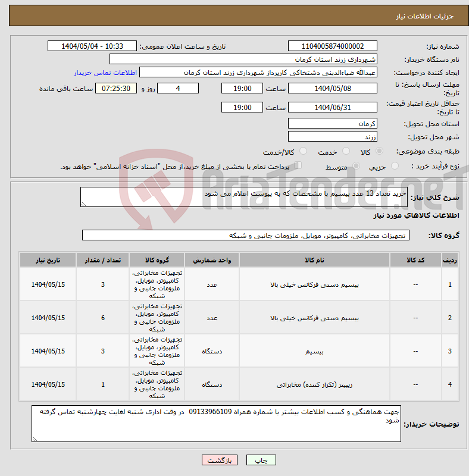Click the شرح کلی نیاز description text area
The image size is (469, 476).
coord(244,197)
